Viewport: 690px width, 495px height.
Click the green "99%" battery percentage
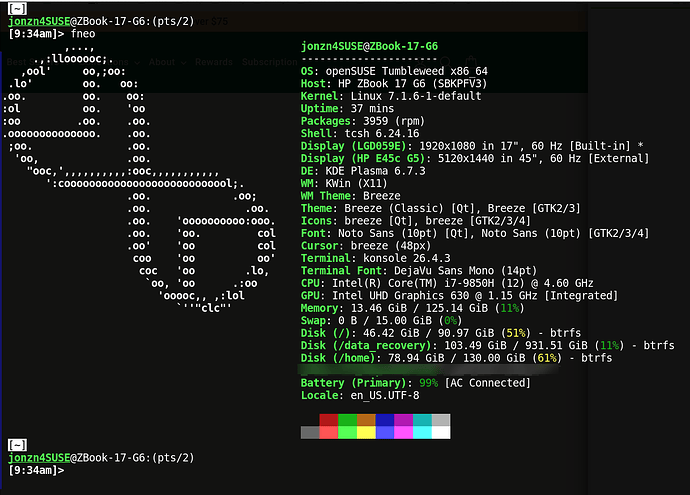tap(428, 383)
